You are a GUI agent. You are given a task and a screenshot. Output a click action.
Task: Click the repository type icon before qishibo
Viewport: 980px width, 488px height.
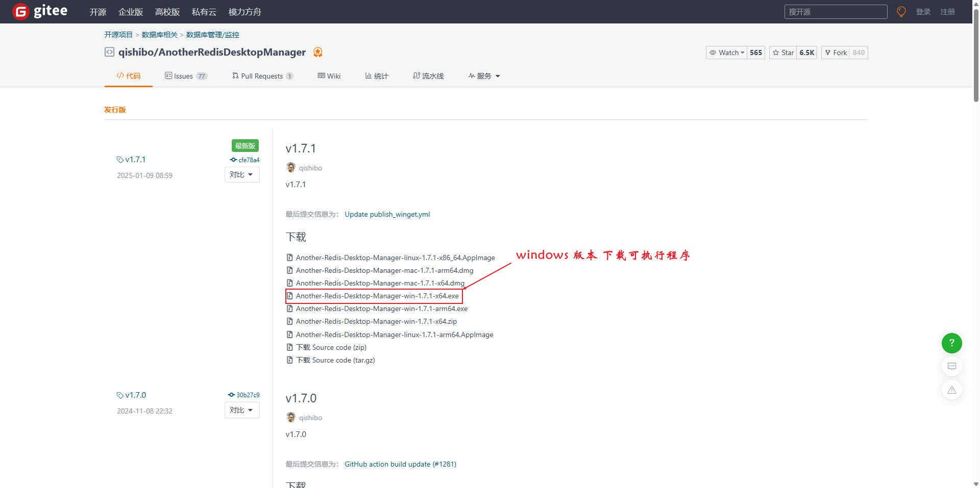[x=109, y=52]
